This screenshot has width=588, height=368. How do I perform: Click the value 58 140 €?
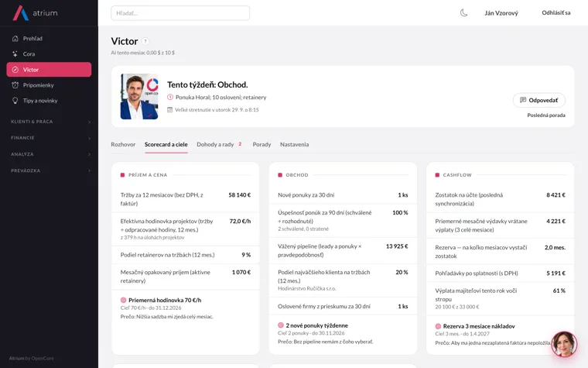(240, 195)
